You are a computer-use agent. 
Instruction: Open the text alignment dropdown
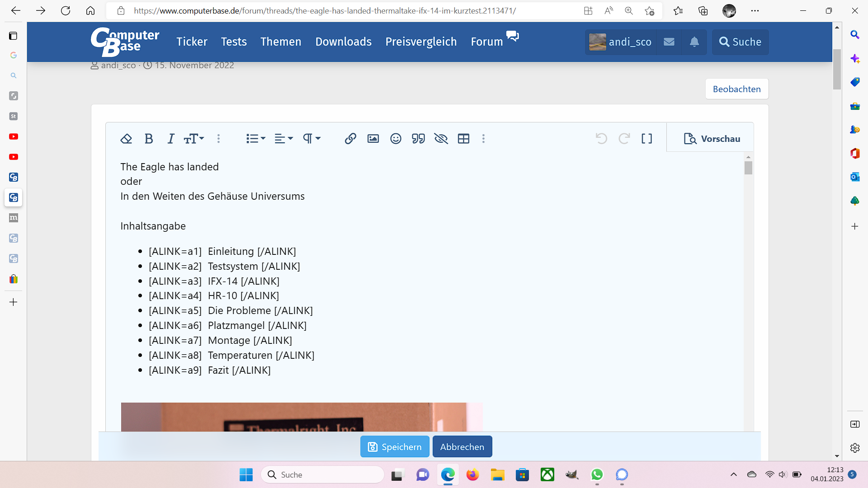pyautogui.click(x=283, y=139)
